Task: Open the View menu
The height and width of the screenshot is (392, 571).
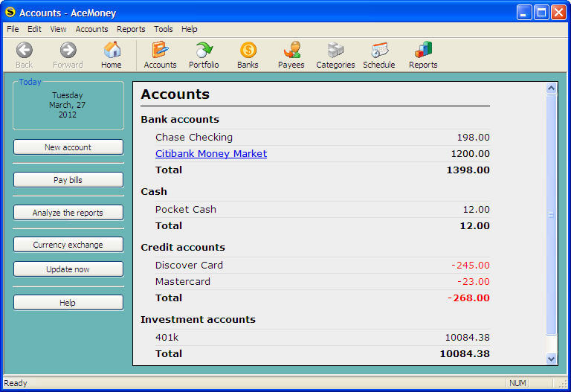Action: 58,29
